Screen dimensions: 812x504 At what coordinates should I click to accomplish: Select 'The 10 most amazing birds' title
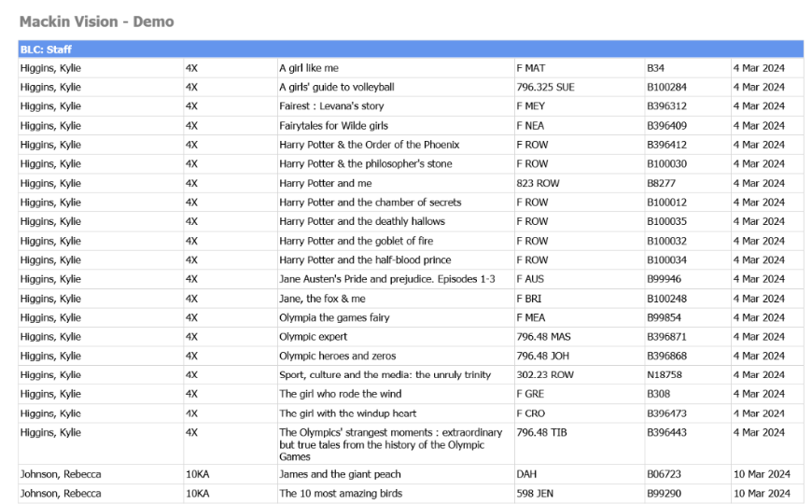pyautogui.click(x=341, y=494)
